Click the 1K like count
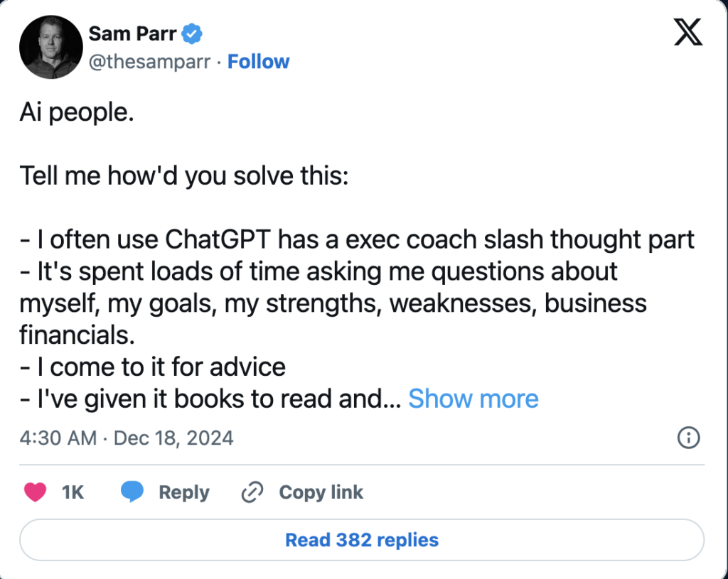Screen dimensions: 728x579 [73, 492]
